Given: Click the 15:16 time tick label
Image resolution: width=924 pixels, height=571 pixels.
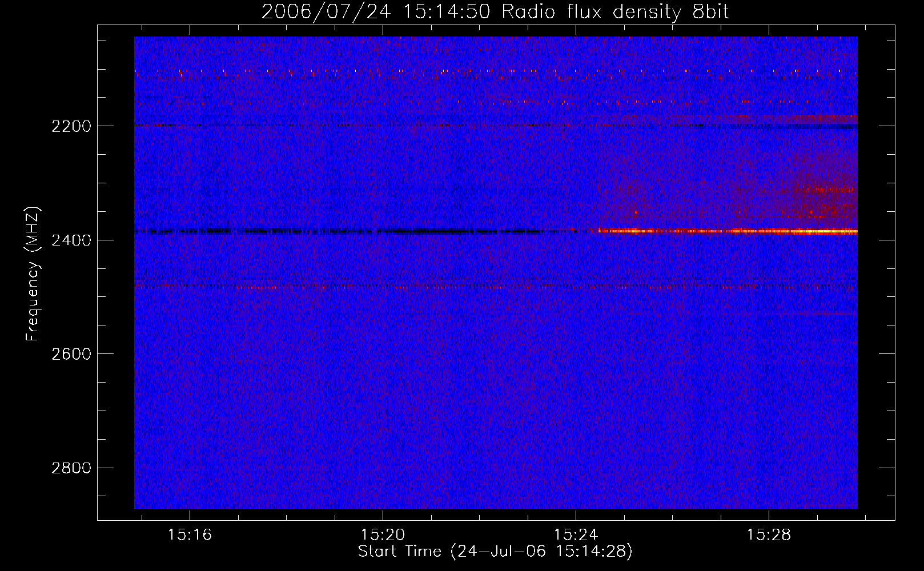Looking at the screenshot, I should click(x=190, y=534).
